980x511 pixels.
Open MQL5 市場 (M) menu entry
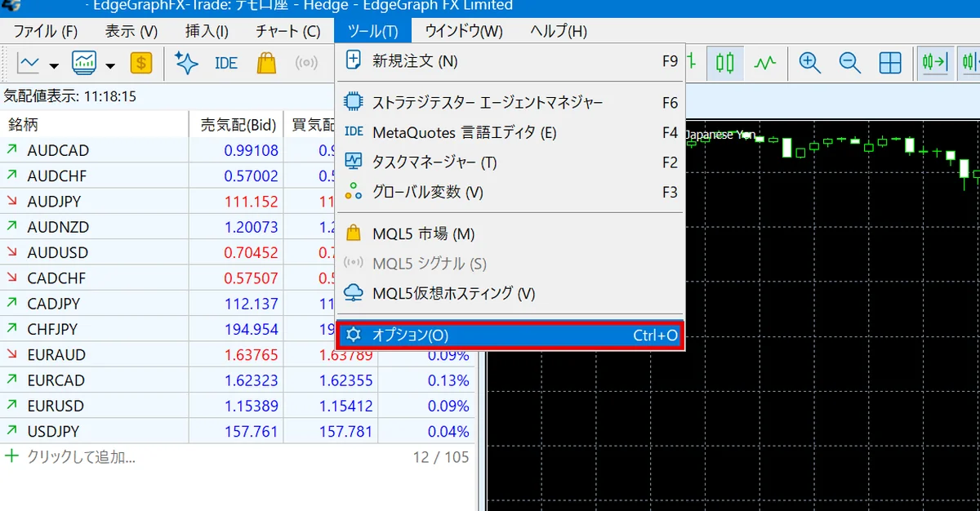[511, 233]
